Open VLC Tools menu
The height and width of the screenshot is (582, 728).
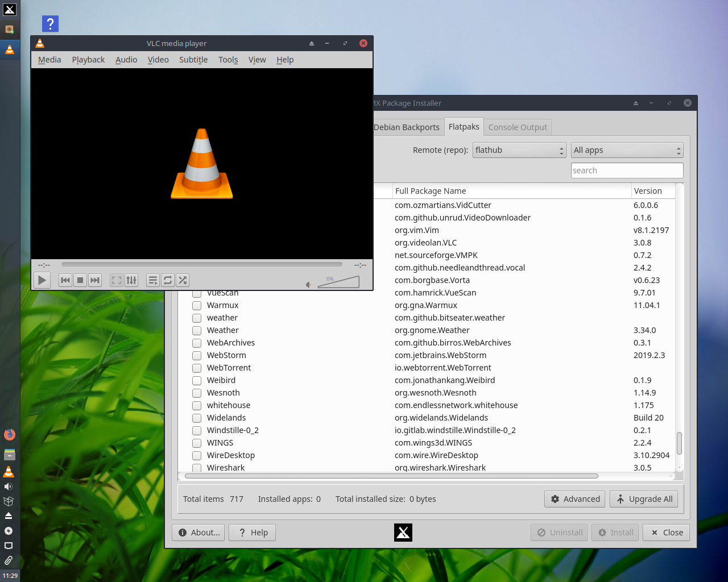(x=228, y=60)
